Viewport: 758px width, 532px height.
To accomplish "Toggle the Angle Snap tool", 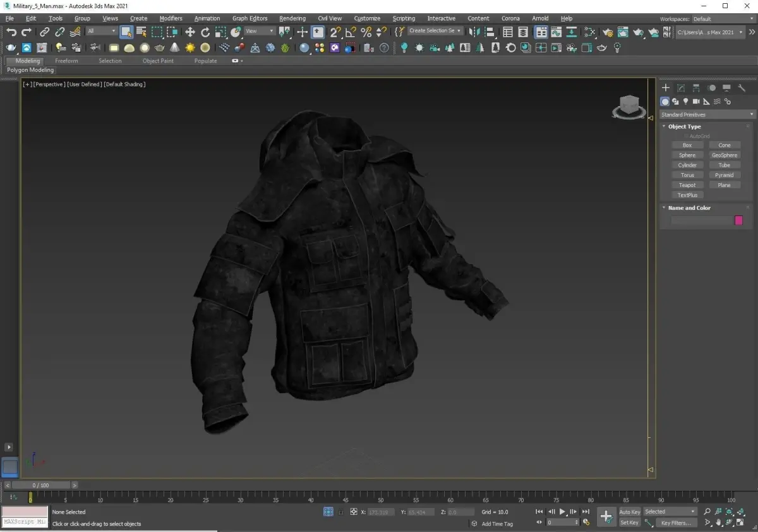I will point(351,32).
